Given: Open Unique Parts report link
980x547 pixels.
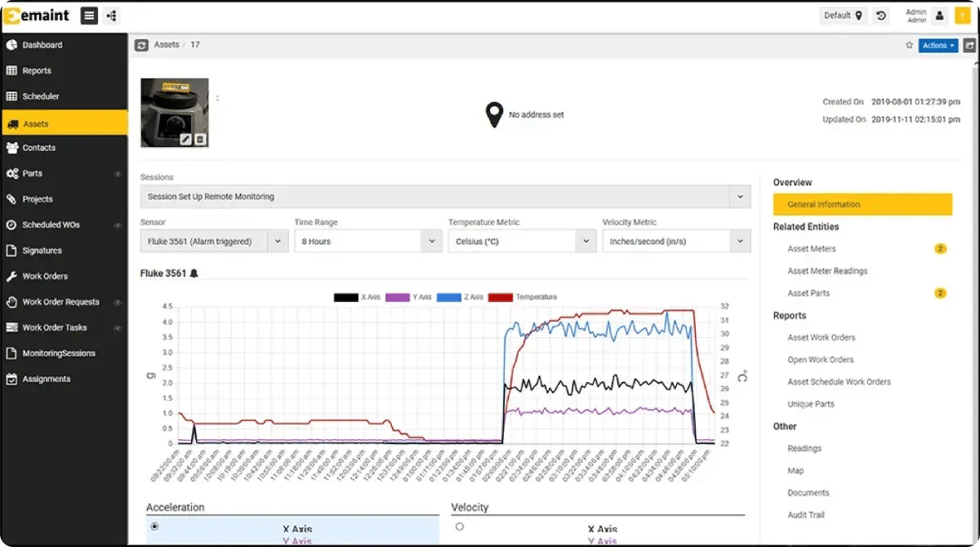Looking at the screenshot, I should click(811, 404).
